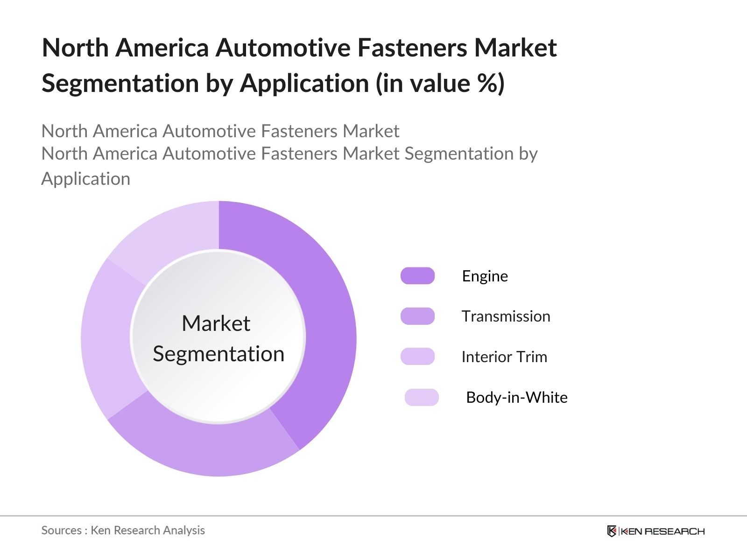The image size is (747, 560).
Task: Click the chart main title heading
Action: pos(299,65)
